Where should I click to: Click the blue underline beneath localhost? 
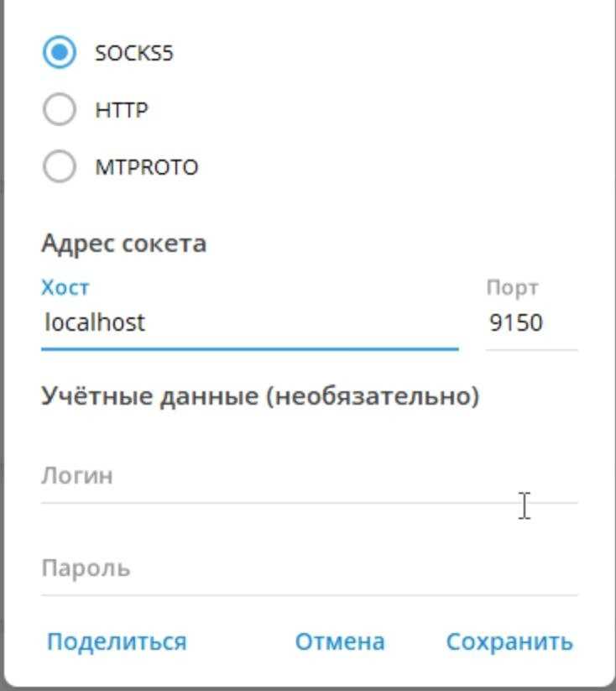(250, 349)
